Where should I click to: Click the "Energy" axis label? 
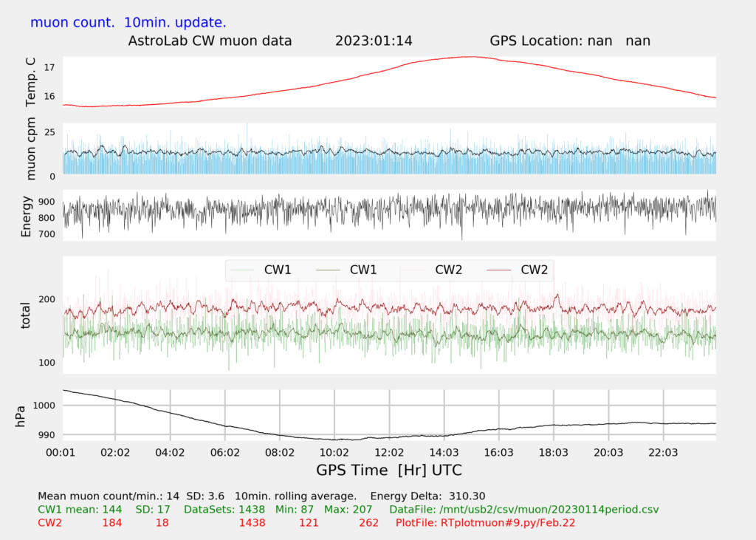(x=26, y=216)
